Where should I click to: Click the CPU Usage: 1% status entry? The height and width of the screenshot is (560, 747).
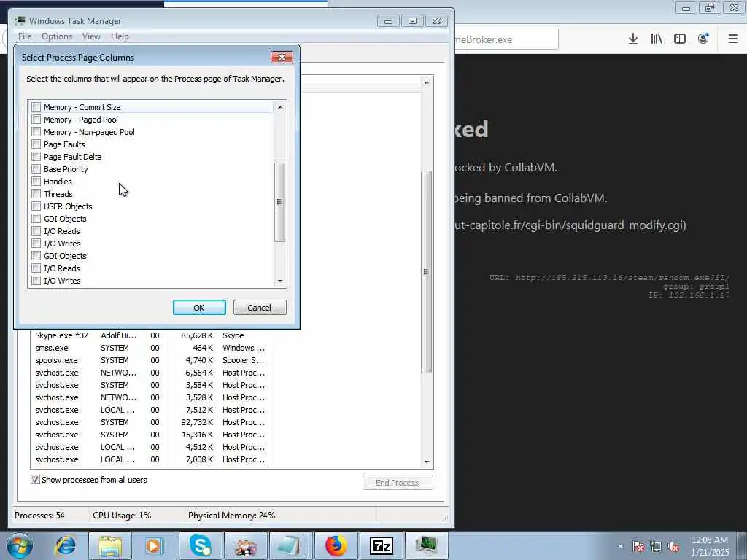pyautogui.click(x=122, y=516)
